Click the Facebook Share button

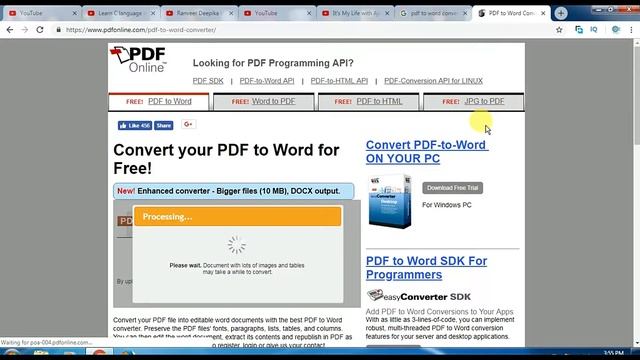pyautogui.click(x=164, y=125)
